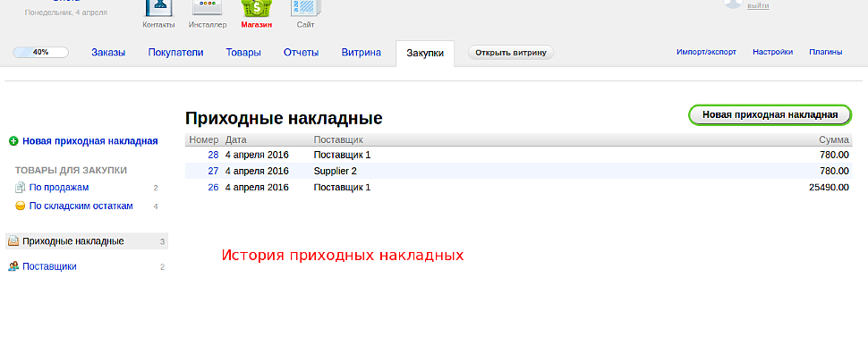The width and height of the screenshot is (868, 337).
Task: Click the green Новая приходная накладная button
Action: (x=770, y=114)
